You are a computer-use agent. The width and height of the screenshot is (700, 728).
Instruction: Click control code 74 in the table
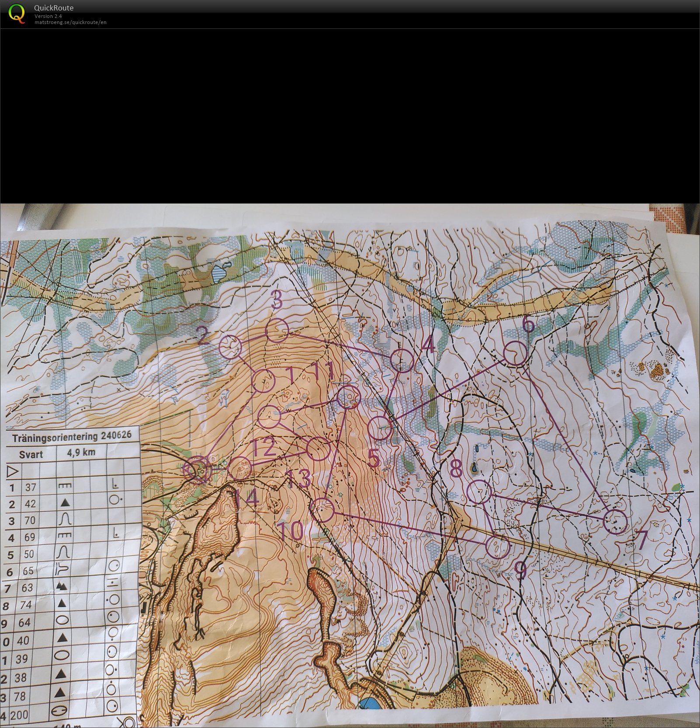[26, 605]
